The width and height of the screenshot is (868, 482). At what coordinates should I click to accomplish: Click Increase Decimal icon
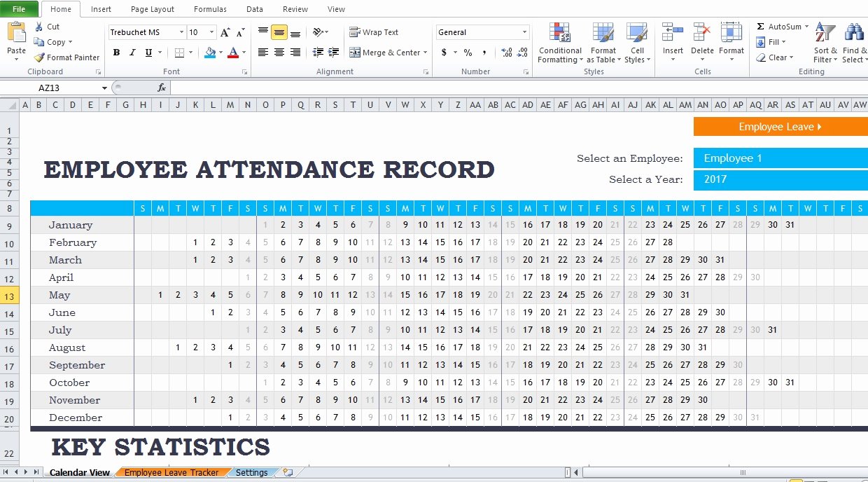507,53
